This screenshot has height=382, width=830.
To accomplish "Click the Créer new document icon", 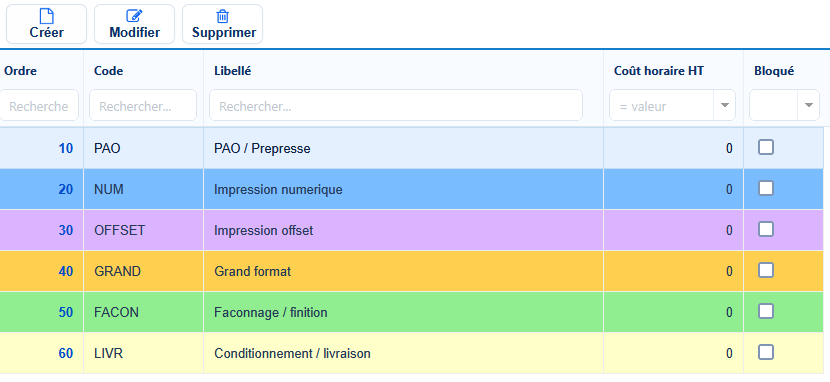I will pyautogui.click(x=47, y=16).
